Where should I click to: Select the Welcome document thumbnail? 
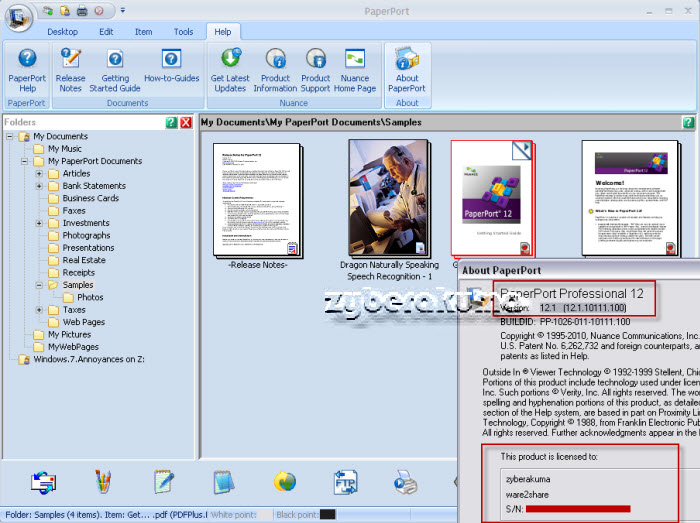click(631, 199)
